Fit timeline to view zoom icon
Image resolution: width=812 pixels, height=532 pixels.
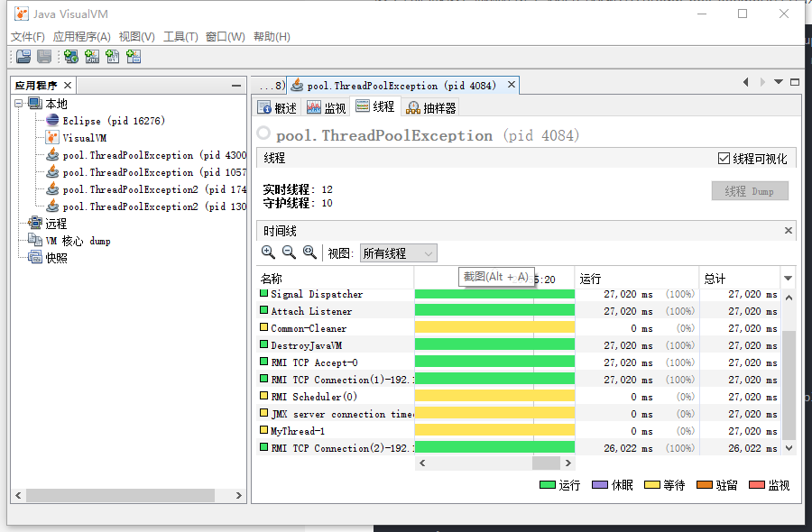tap(309, 252)
